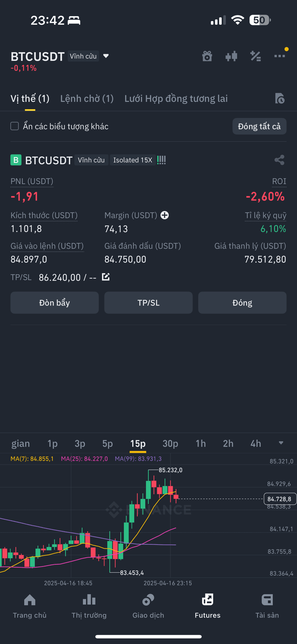Select the 1h chart interval
The width and height of the screenshot is (297, 644).
coord(201,444)
